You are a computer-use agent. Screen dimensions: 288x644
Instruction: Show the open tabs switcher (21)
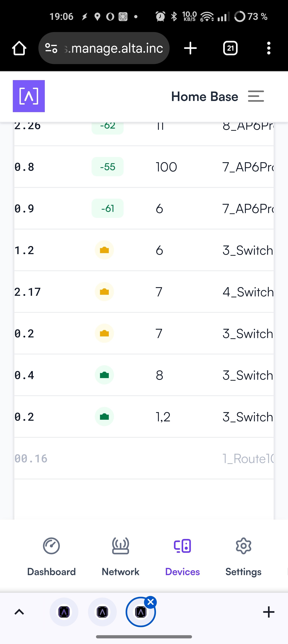230,48
